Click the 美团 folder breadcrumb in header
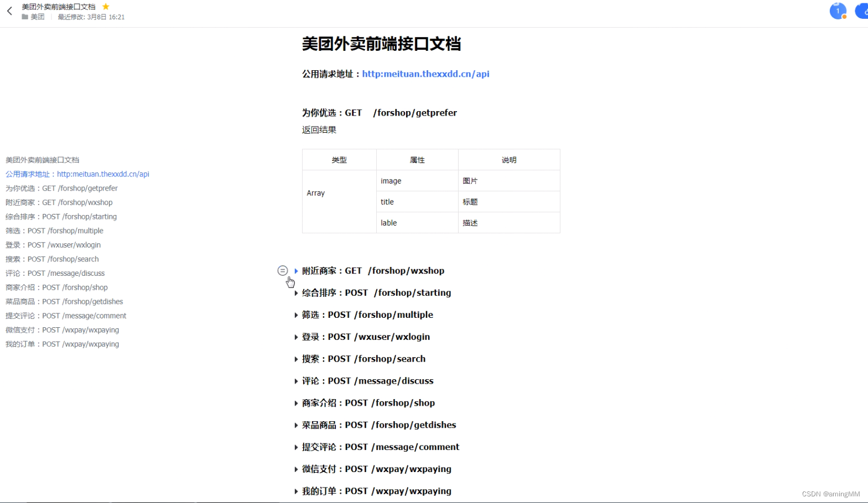This screenshot has width=868, height=503. [38, 17]
